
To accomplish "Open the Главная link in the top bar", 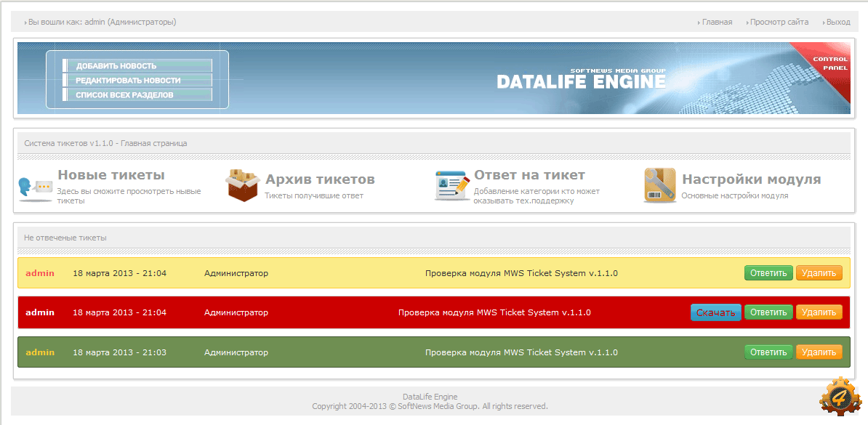I will pos(717,22).
